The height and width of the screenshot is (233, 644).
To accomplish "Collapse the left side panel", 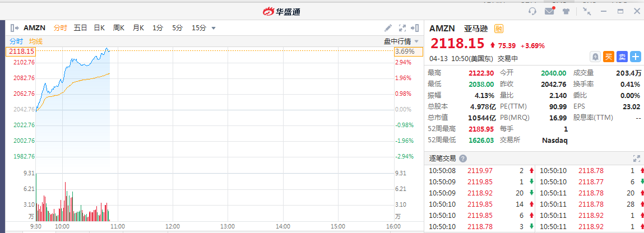I will click(x=15, y=27).
